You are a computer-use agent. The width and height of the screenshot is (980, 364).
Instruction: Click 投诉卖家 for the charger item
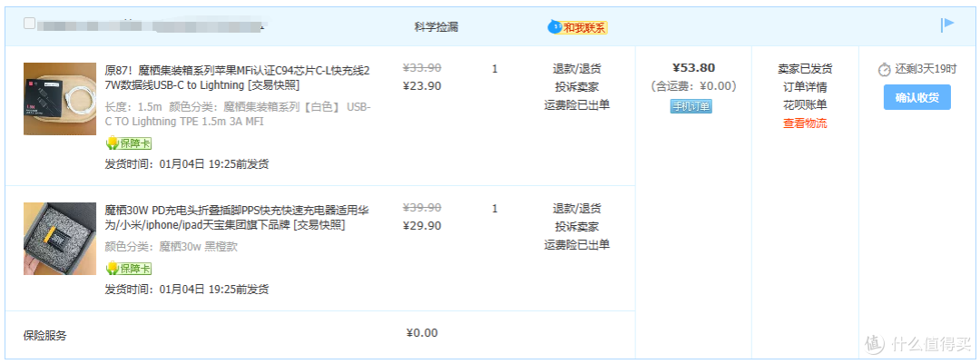pyautogui.click(x=577, y=226)
